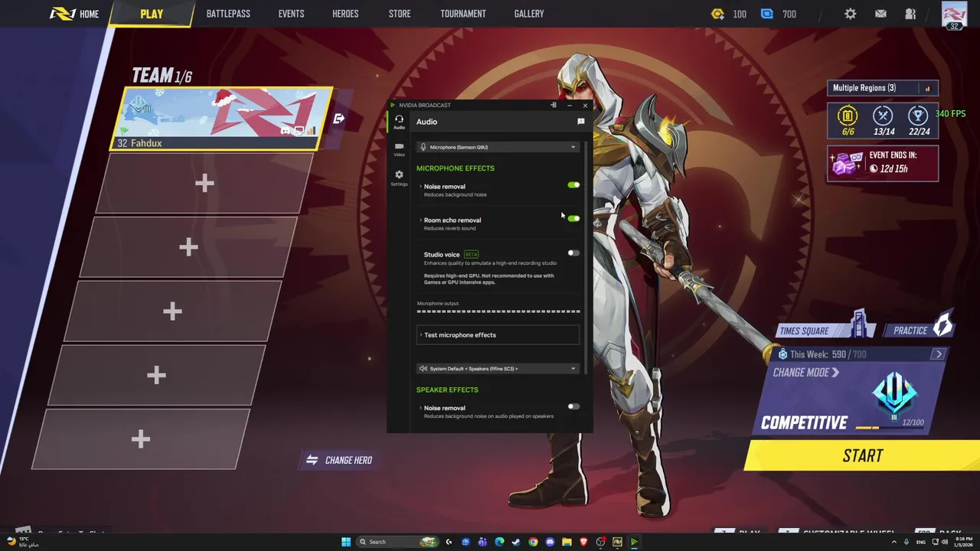Open the mail envelope icon in game top bar
The image size is (980, 551).
880,14
